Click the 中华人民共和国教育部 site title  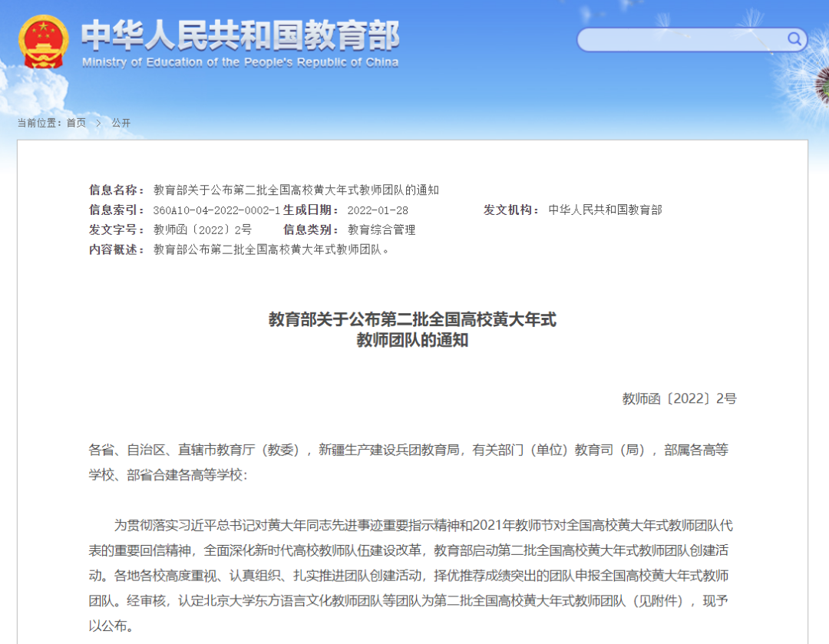(240, 35)
